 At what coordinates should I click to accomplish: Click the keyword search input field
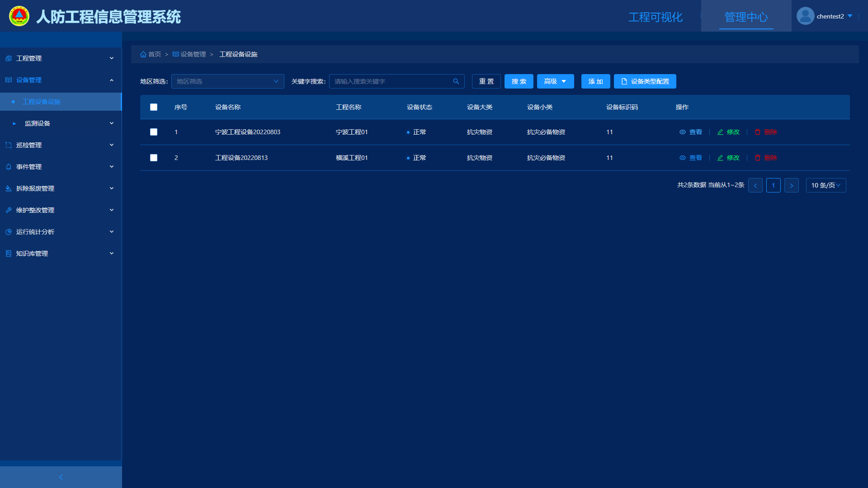(391, 81)
